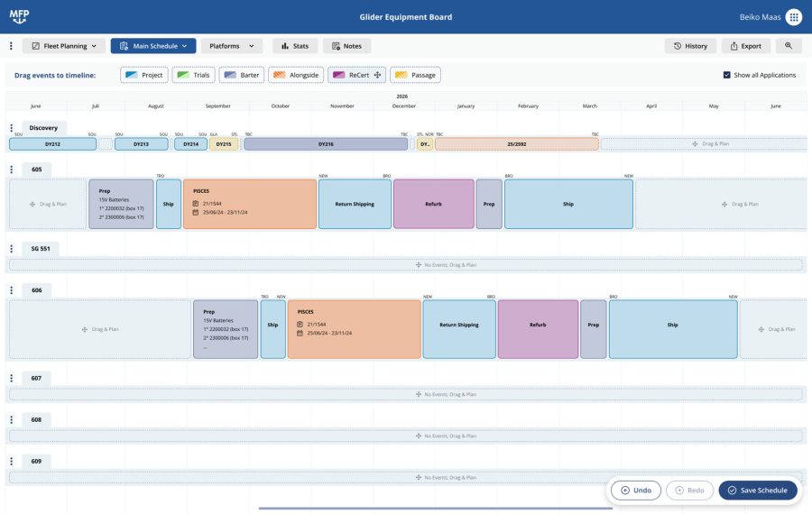Open the History panel
Screen dimensions: 812x514
pos(690,46)
